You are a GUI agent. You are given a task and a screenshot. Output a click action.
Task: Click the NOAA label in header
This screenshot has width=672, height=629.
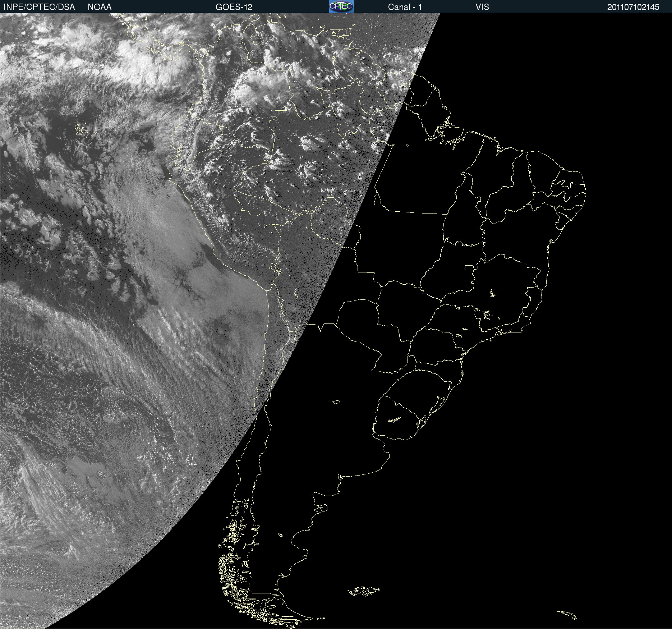click(100, 7)
